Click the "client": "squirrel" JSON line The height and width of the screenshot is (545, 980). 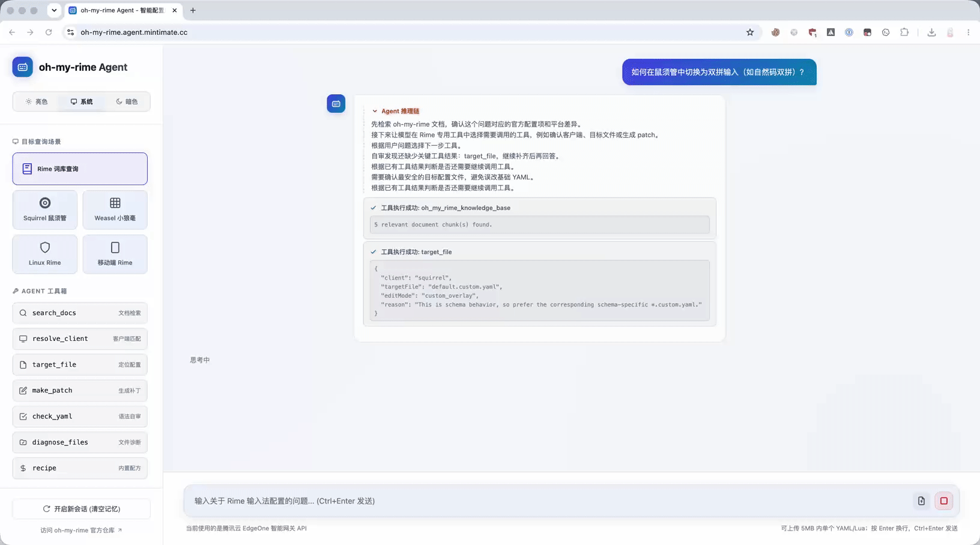[x=416, y=278]
